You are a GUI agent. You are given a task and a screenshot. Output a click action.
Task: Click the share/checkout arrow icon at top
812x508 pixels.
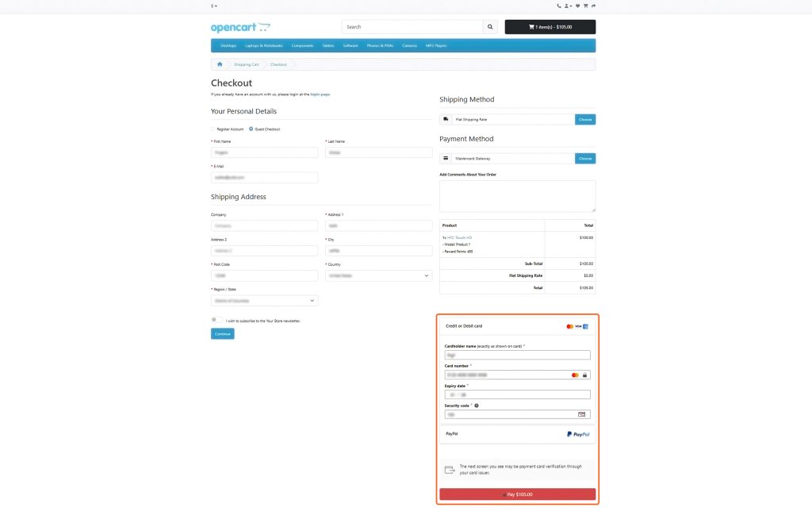[594, 5]
